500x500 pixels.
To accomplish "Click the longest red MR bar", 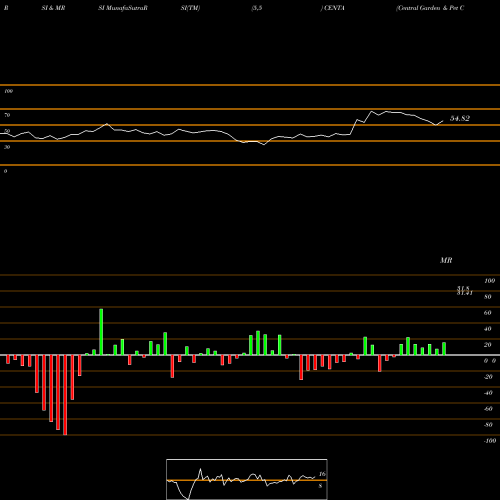I will pyautogui.click(x=65, y=395).
